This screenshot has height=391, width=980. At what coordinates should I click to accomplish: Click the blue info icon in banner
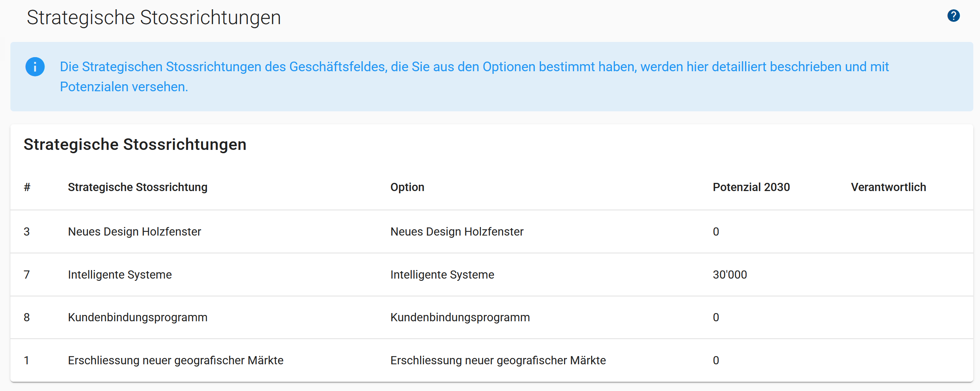pyautogui.click(x=35, y=67)
